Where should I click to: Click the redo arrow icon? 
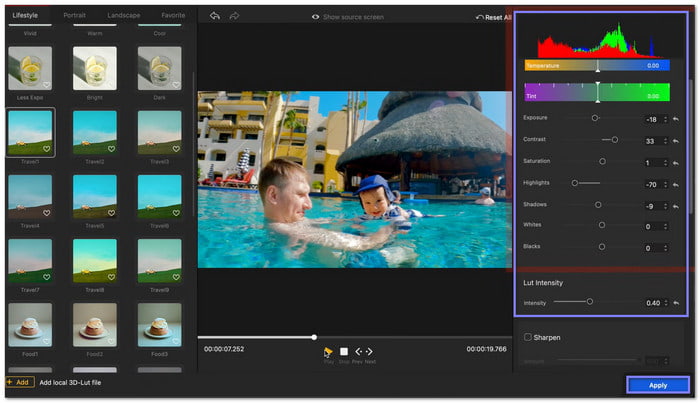[234, 16]
